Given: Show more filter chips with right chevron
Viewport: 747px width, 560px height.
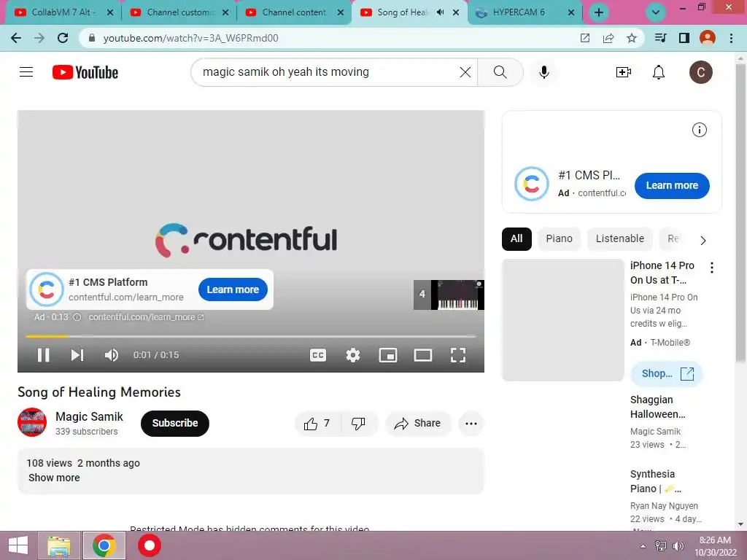Looking at the screenshot, I should [x=703, y=240].
